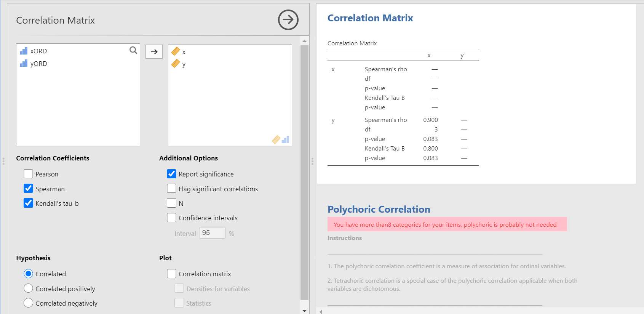Select the xORD ordinal variable
644x314 pixels.
38,51
